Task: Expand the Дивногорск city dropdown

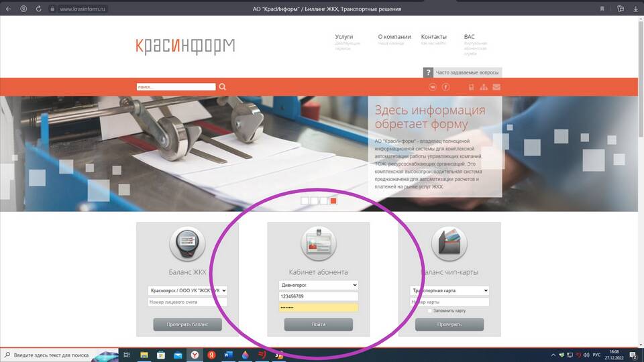Action: coord(318,285)
